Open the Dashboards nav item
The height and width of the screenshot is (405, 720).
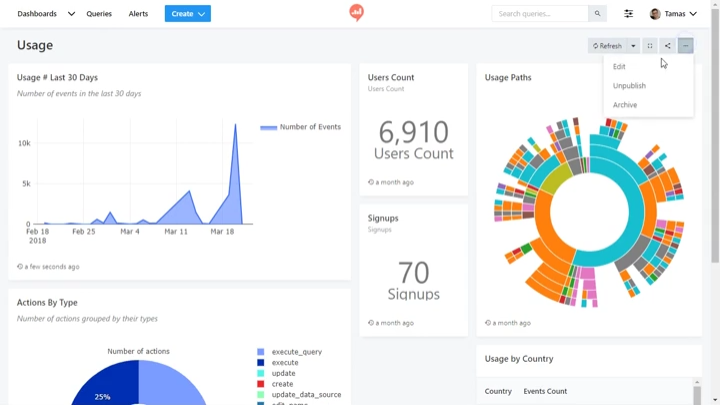(x=37, y=14)
